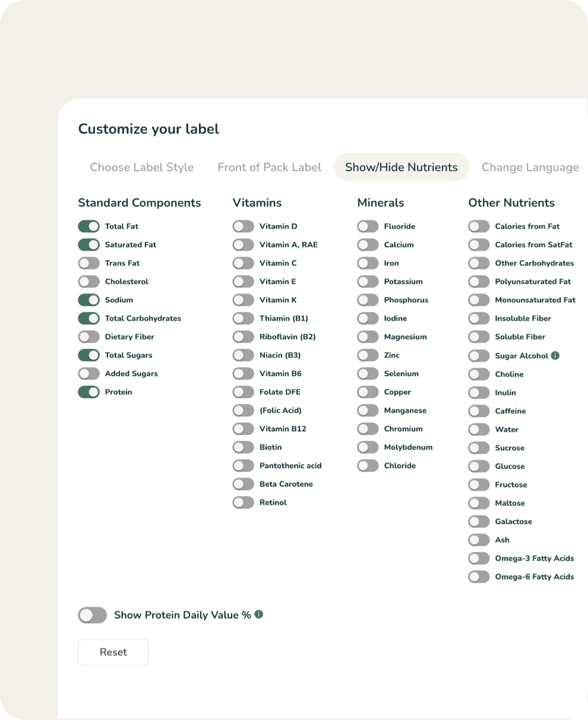The width and height of the screenshot is (588, 720).
Task: Click the Reset button
Action: [113, 652]
